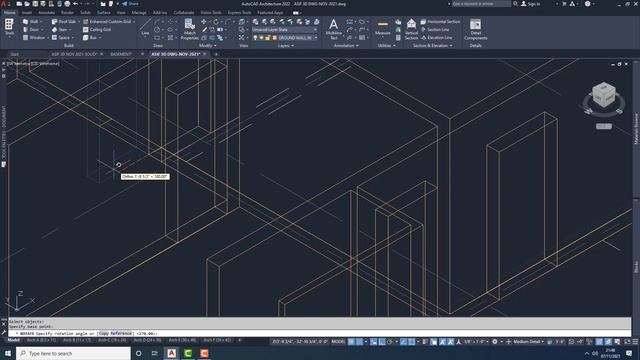Click the AutoCAD icon in taskbar
Screen dimensions: 640x360
tap(171, 353)
